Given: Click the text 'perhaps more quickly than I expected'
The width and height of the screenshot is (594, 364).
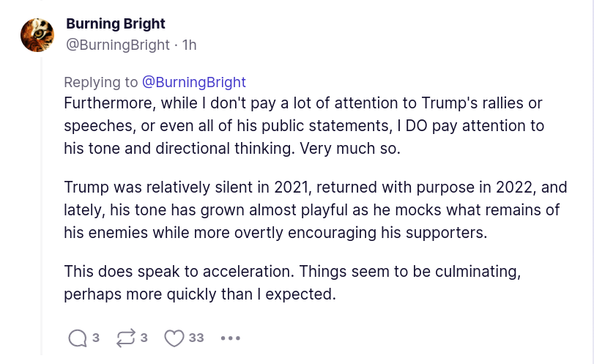Looking at the screenshot, I should 198,296.
